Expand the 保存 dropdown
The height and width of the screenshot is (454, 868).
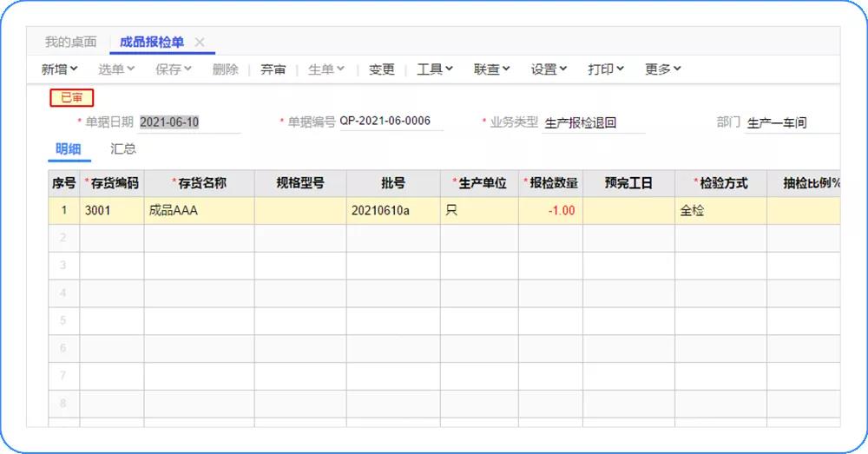tap(174, 69)
